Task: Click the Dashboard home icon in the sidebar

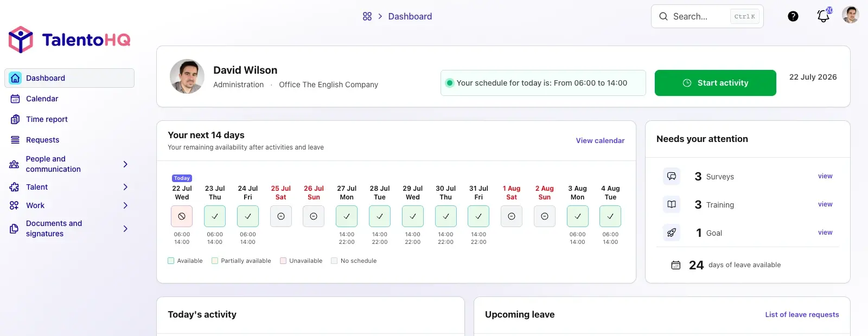Action: click(15, 78)
